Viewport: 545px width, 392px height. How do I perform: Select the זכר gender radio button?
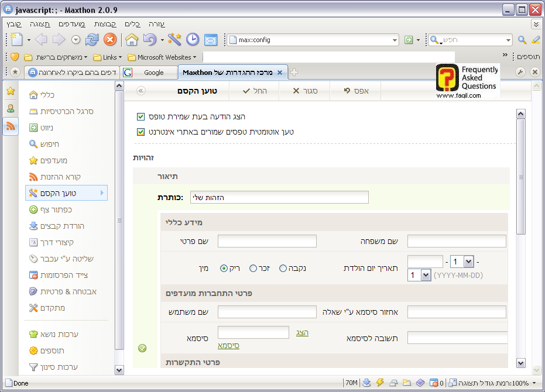point(253,269)
